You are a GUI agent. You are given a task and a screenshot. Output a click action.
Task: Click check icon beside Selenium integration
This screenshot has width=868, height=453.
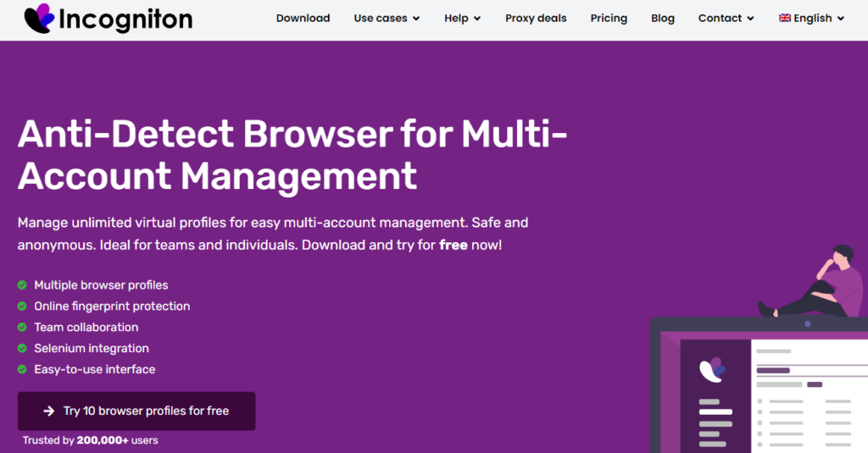[x=22, y=349]
